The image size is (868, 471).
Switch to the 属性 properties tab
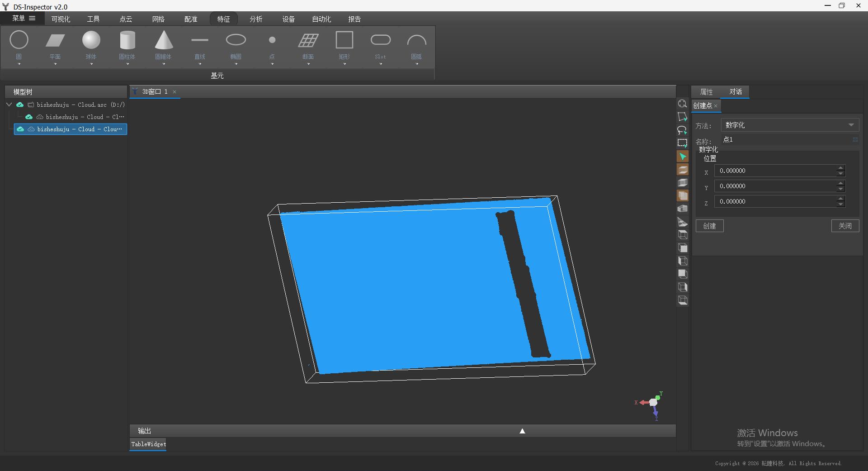706,92
